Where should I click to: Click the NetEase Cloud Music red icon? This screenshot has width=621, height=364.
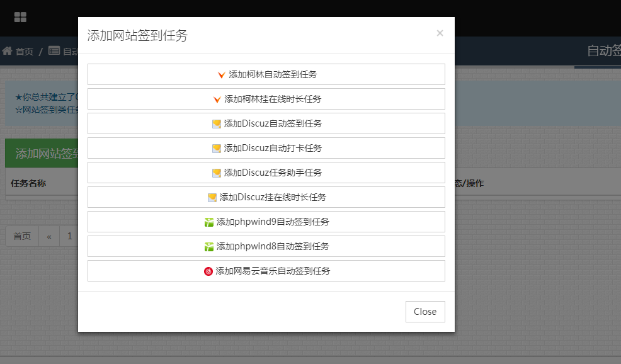[208, 271]
